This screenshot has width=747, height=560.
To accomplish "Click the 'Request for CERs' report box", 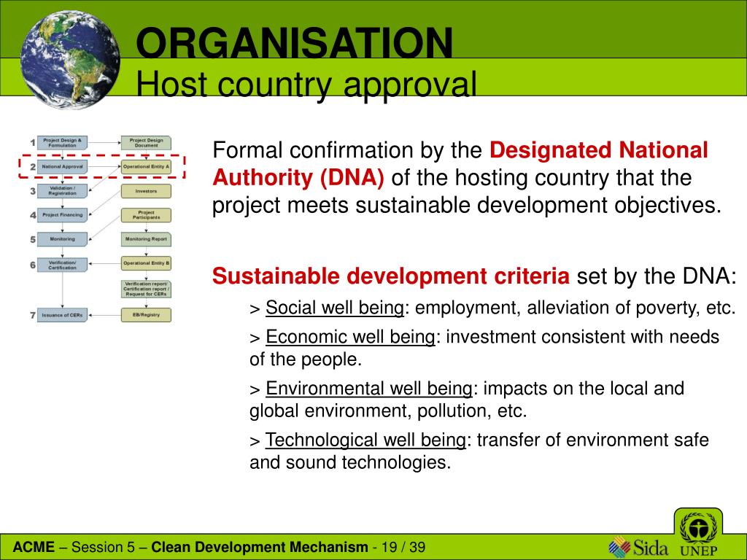I will pyautogui.click(x=146, y=289).
